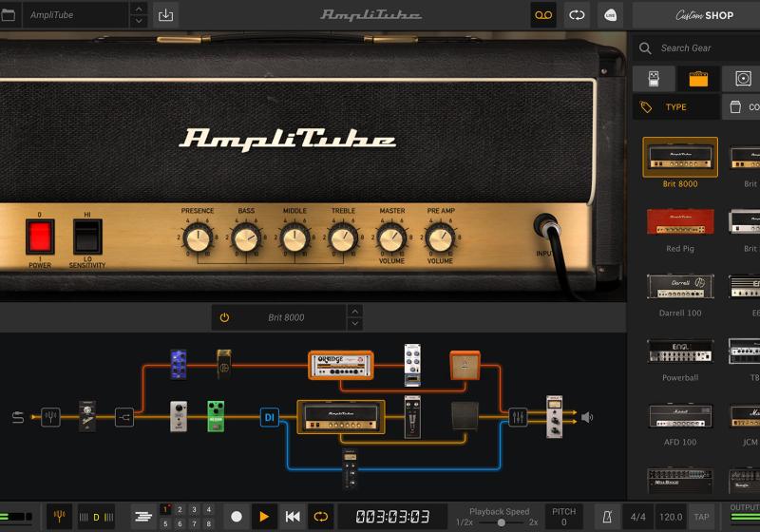The image size is (760, 532).
Task: Click the blue DI box in the signal chain
Action: (x=270, y=417)
